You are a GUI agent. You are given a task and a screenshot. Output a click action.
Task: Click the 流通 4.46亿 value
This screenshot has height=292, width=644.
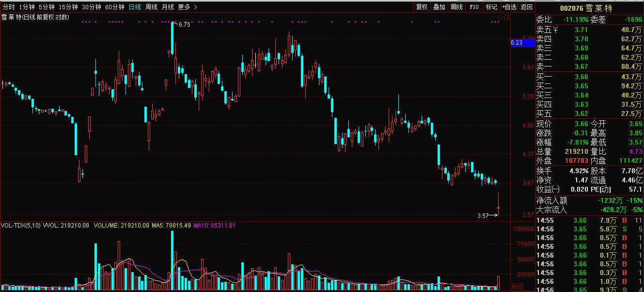(x=632, y=180)
